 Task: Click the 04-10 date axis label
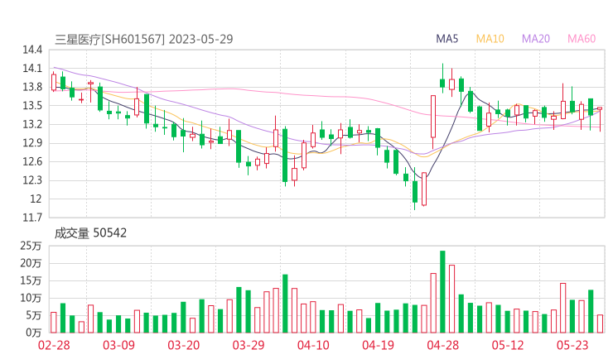point(313,345)
